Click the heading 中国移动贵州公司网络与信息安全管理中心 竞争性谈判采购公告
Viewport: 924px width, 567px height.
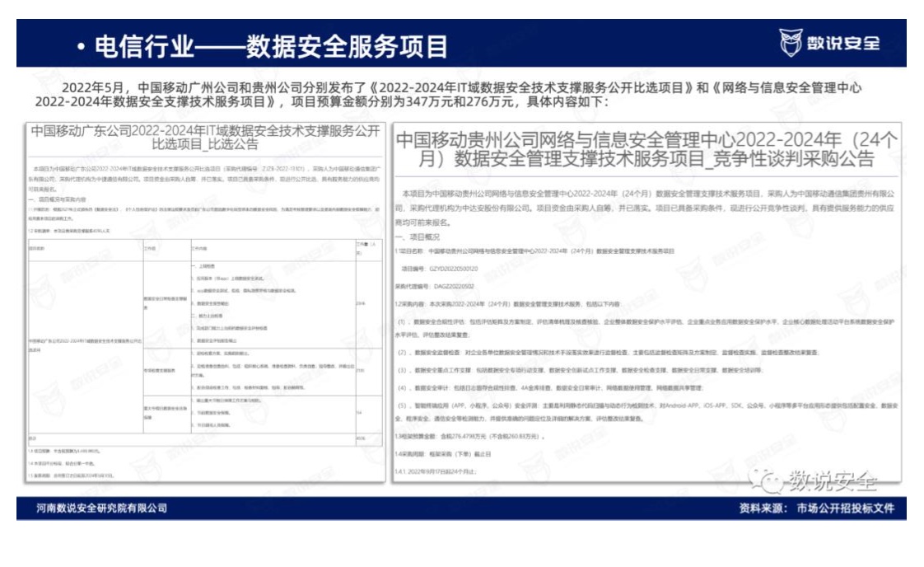pyautogui.click(x=646, y=148)
